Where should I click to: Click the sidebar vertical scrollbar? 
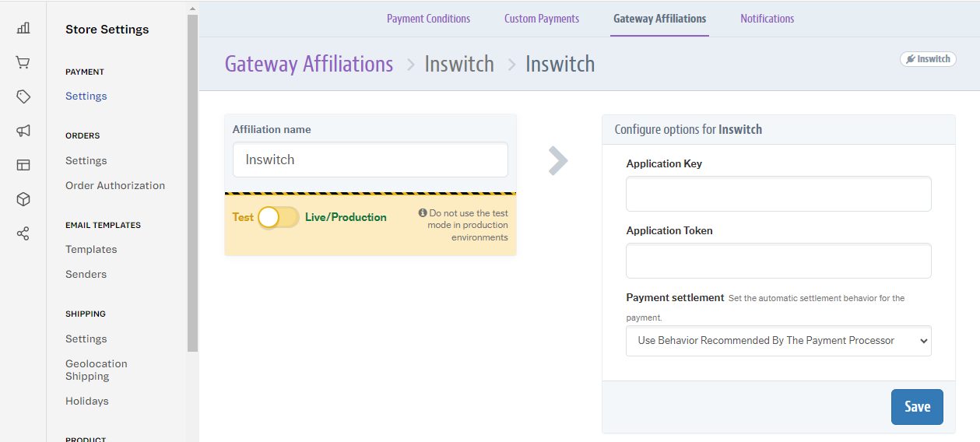(192, 183)
